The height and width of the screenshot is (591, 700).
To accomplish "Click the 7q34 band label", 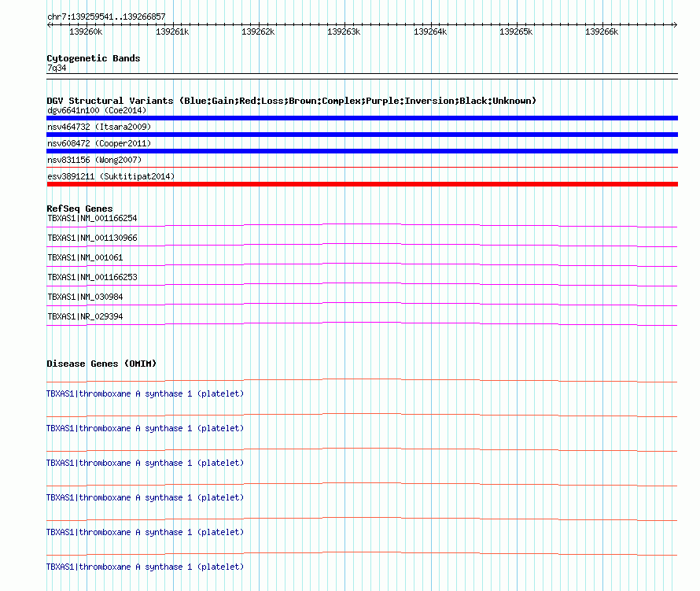I will click(57, 68).
